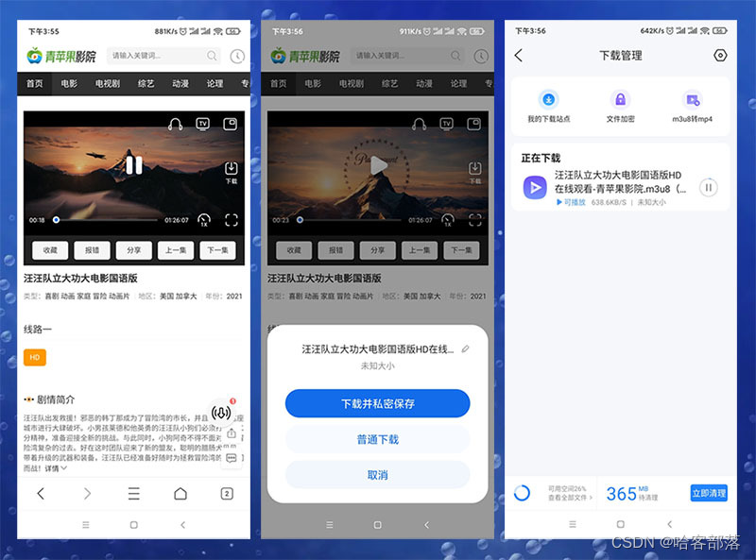Viewport: 756px width, 560px height.
Task: Tap the floating share icon in left phone
Action: [x=232, y=433]
